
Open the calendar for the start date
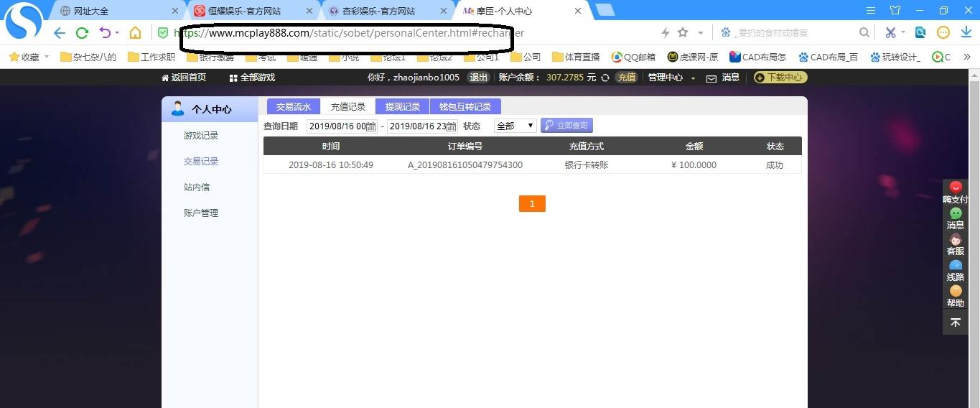coord(371,126)
